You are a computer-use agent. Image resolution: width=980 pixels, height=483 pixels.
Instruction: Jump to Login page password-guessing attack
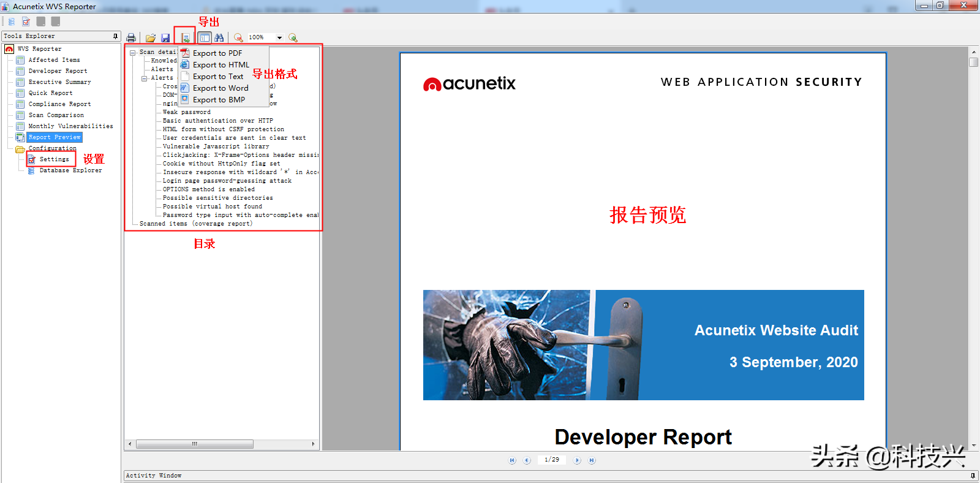click(x=227, y=181)
